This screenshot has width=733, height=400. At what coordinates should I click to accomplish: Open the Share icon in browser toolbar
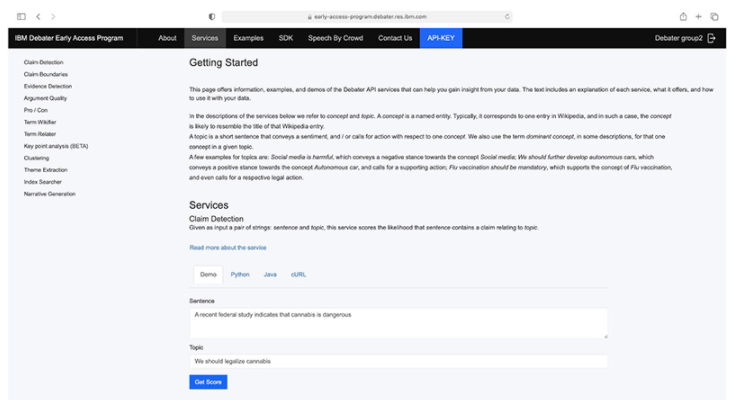683,16
